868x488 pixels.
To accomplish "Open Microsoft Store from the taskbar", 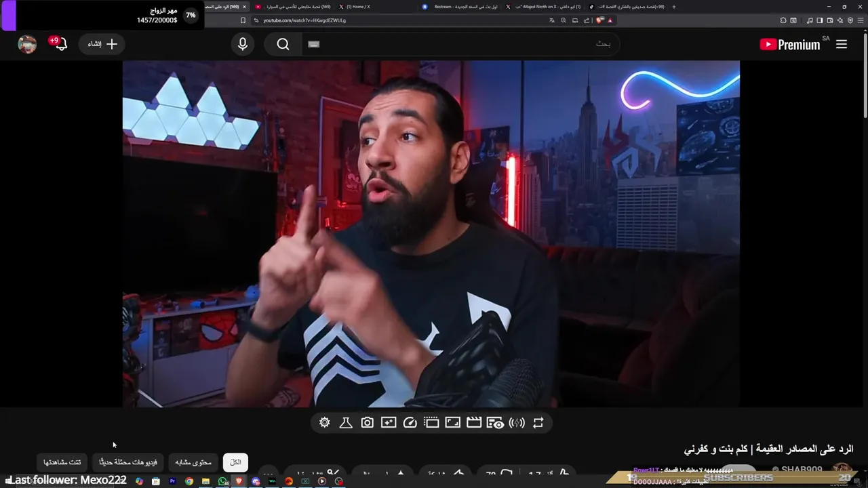I will 156,481.
